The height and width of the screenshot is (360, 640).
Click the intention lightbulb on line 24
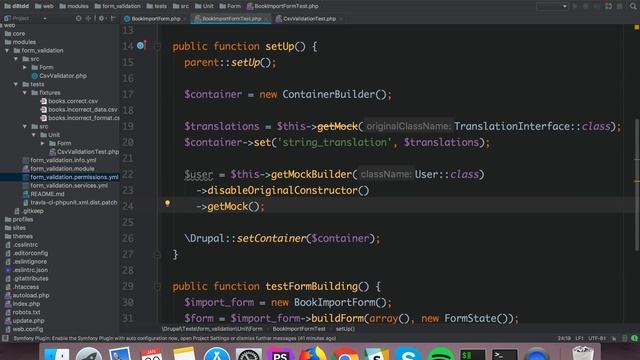(167, 203)
